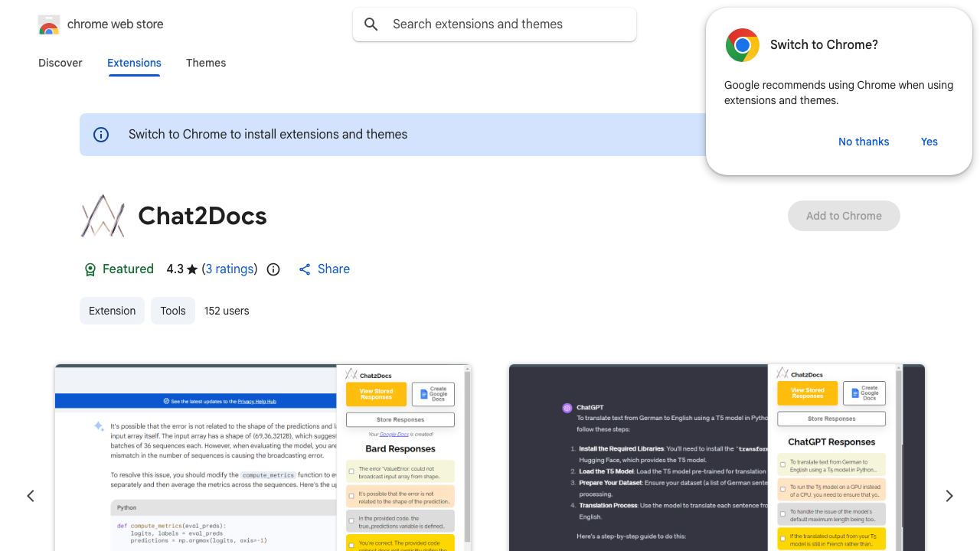
Task: Open the Discover tab
Action: pyautogui.click(x=60, y=63)
